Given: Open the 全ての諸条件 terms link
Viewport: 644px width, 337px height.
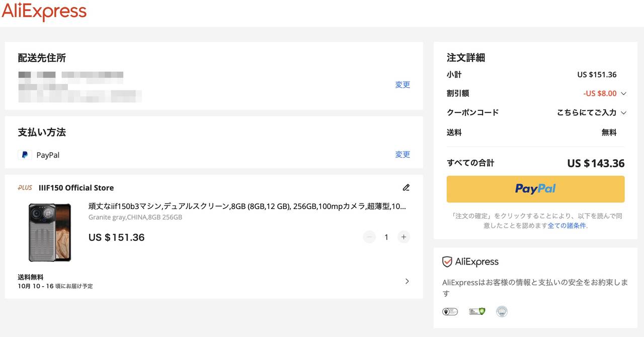Looking at the screenshot, I should tap(567, 226).
